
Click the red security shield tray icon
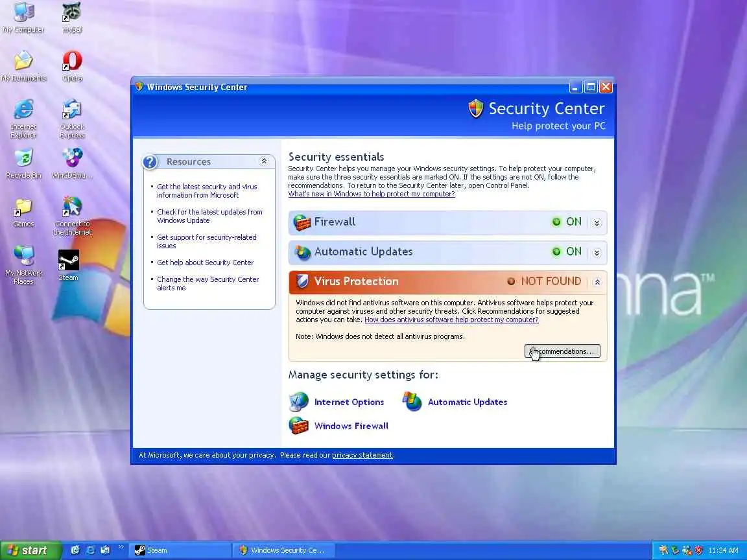[x=698, y=550]
